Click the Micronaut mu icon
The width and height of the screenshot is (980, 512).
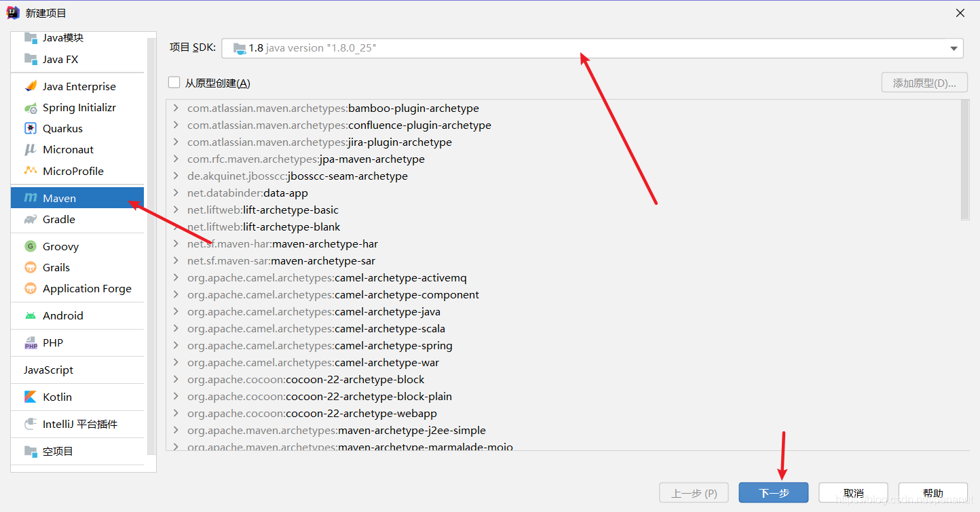click(31, 149)
